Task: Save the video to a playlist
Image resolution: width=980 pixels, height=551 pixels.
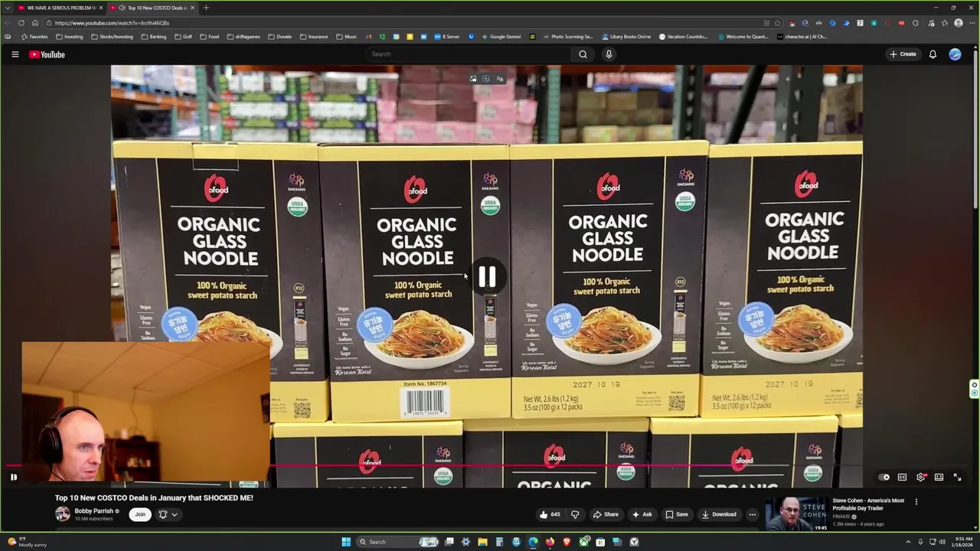Action: [677, 514]
